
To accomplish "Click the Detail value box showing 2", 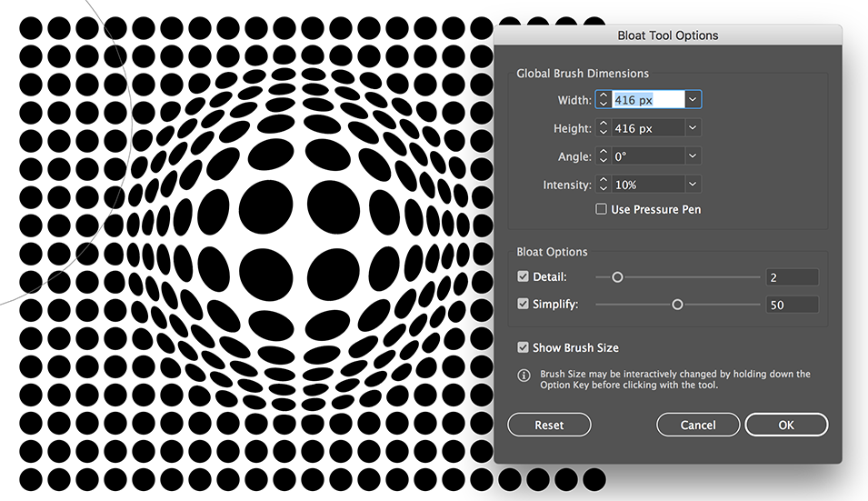I will tap(792, 277).
